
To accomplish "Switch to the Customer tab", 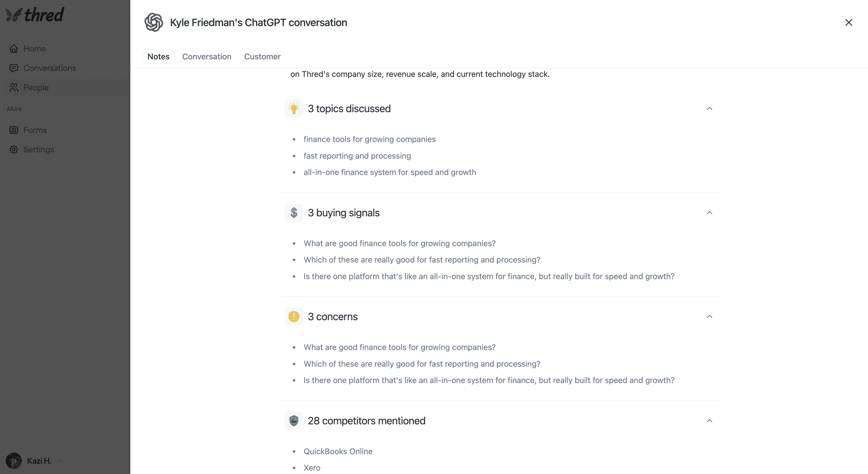I will (x=262, y=56).
